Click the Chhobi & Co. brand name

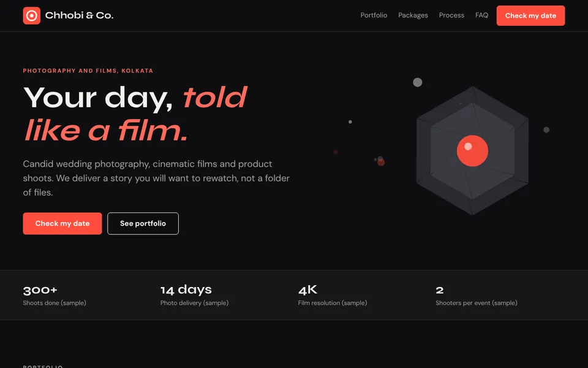79,15
